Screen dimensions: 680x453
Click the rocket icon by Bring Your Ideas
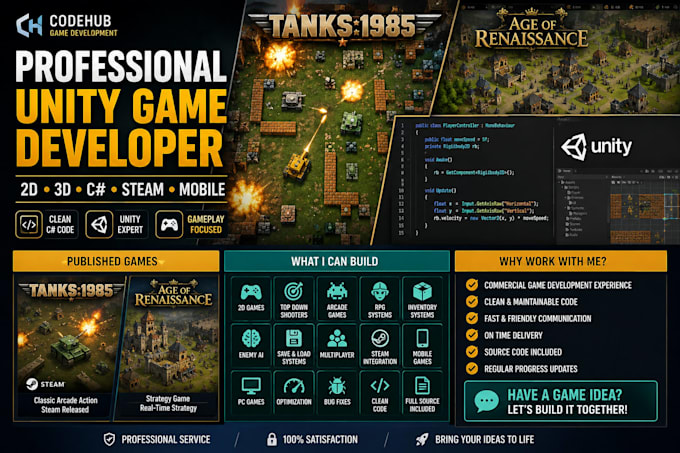tap(422, 439)
